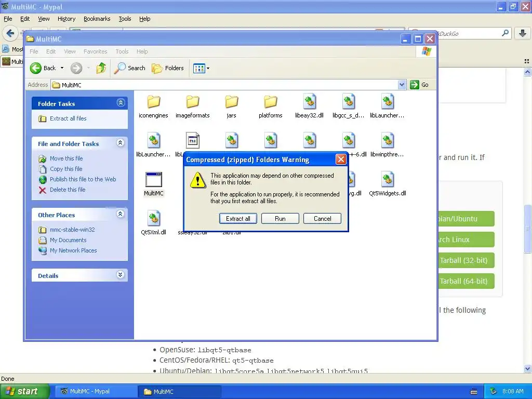Click the Tarball (64-bit) download button
This screenshot has height=399, width=532.
[x=466, y=281]
